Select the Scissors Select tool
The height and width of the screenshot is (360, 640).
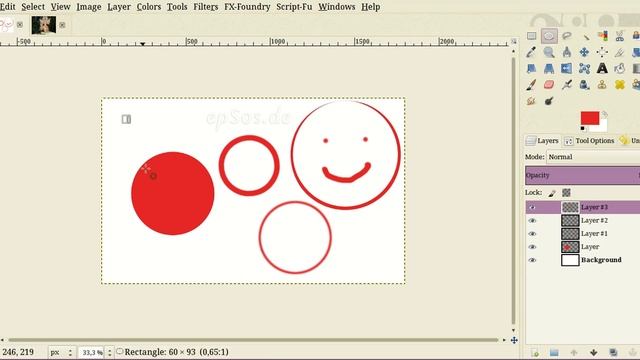pos(620,36)
